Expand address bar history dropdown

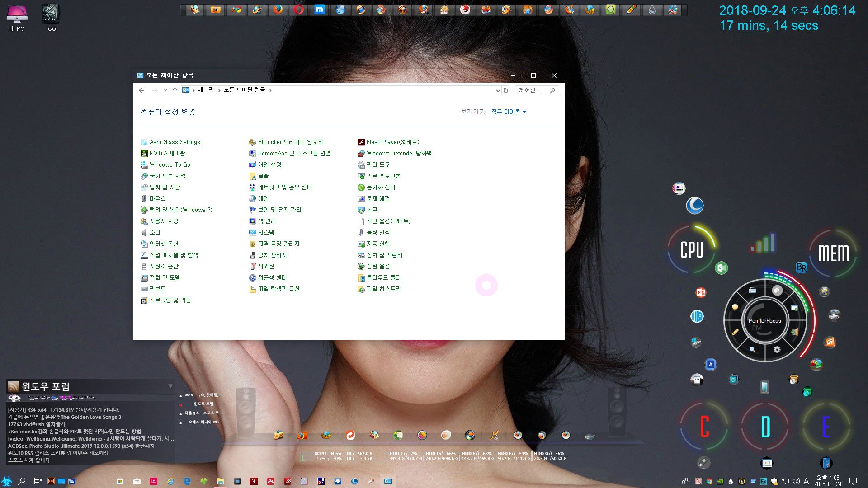pyautogui.click(x=498, y=90)
